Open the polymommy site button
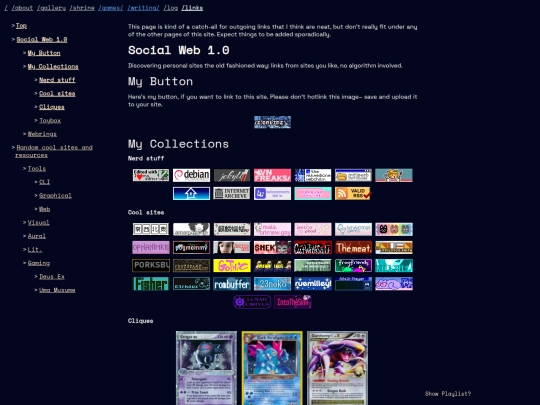This screenshot has height=405, width=540. pyautogui.click(x=191, y=247)
